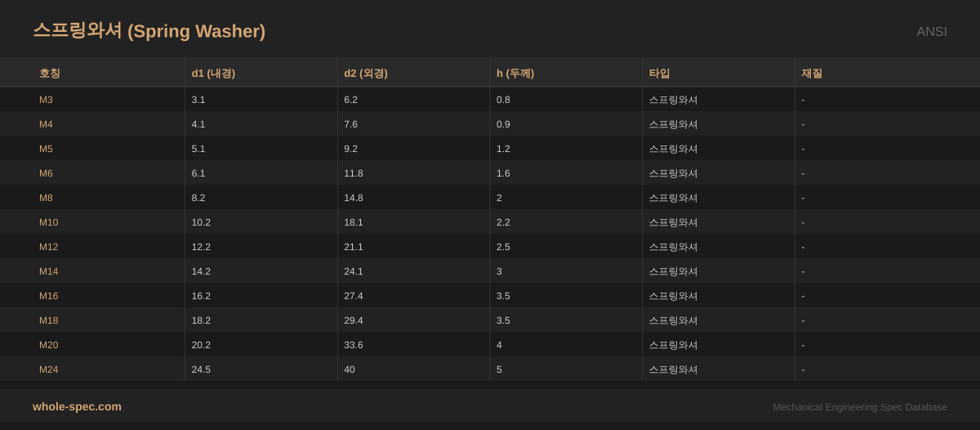This screenshot has height=430, width=980.
Task: Click thickness value 1.2
Action: coord(504,149)
